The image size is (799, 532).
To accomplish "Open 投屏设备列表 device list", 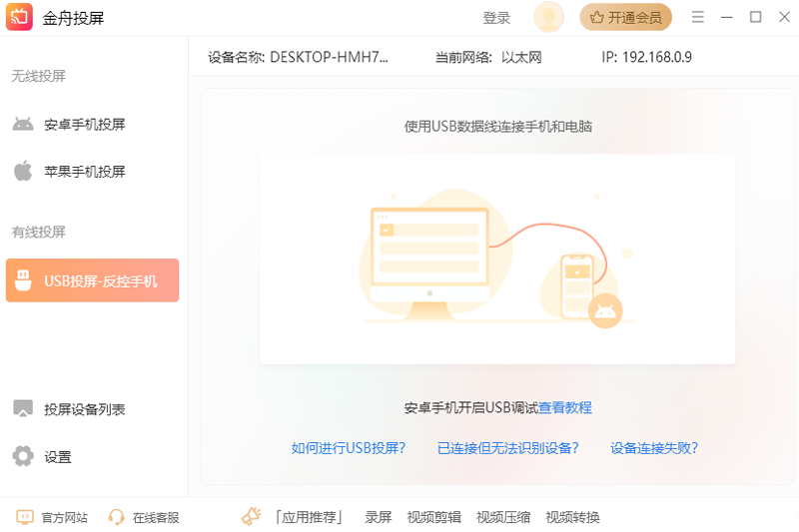I will click(85, 409).
